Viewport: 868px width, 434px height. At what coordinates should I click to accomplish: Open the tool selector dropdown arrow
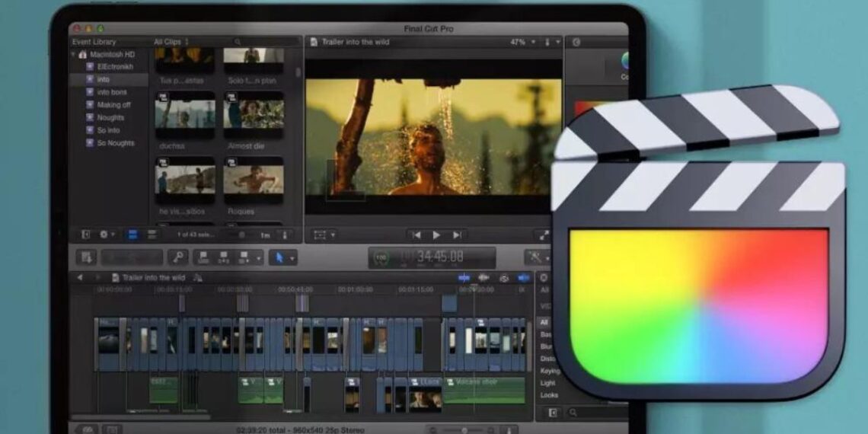click(x=292, y=258)
